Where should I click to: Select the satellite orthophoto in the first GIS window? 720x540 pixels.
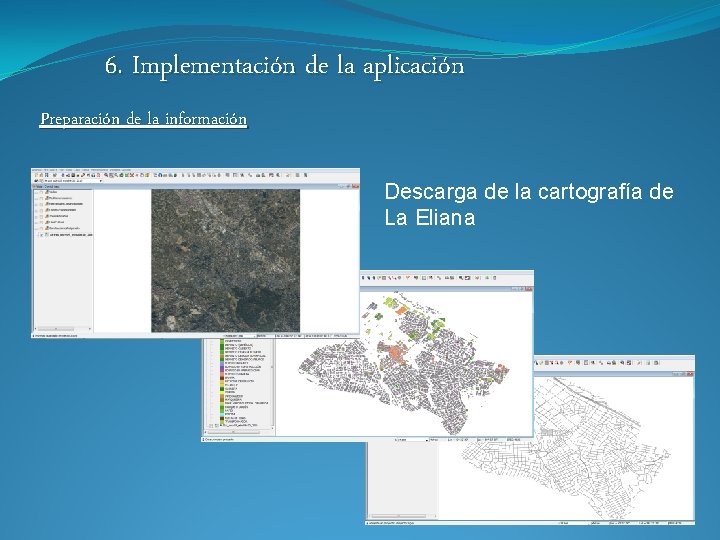click(x=225, y=260)
